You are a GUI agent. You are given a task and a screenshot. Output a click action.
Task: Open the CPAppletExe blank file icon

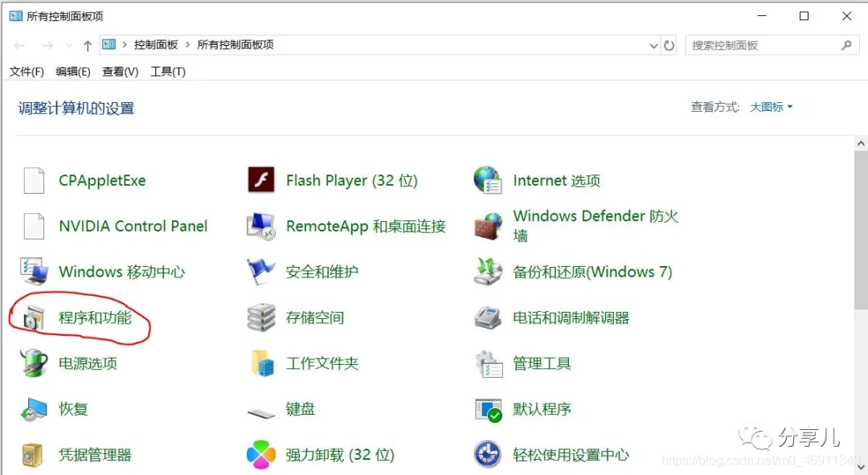point(34,181)
